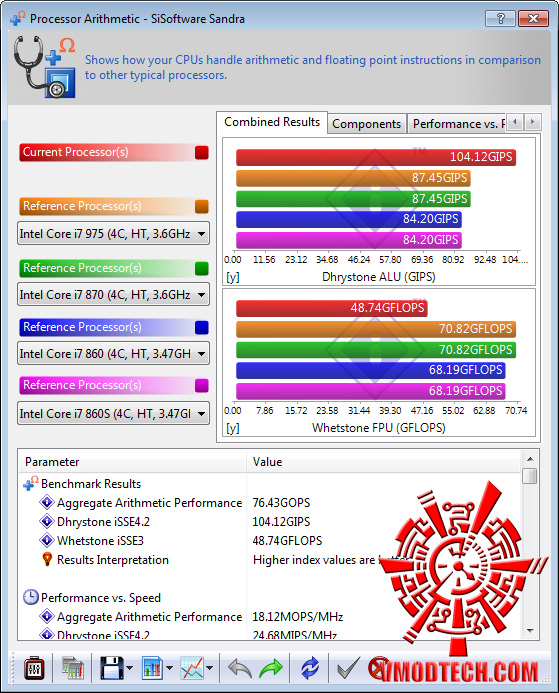Image resolution: width=559 pixels, height=693 pixels.
Task: Open the line graph dropdown arrow
Action: (x=209, y=668)
